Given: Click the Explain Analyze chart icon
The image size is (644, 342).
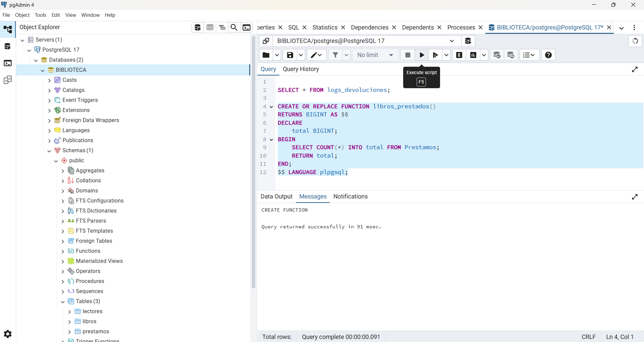Looking at the screenshot, I should click(x=473, y=55).
